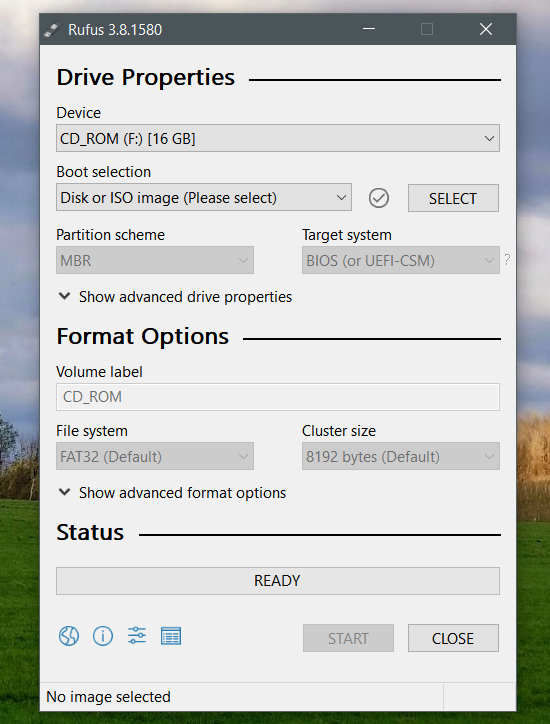550x724 pixels.
Task: Open the Target system dropdown
Action: point(401,260)
